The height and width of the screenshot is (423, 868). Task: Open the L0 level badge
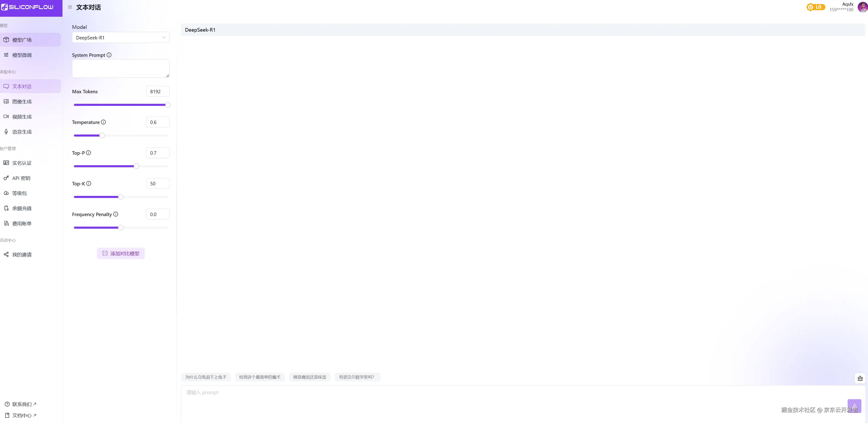click(815, 7)
